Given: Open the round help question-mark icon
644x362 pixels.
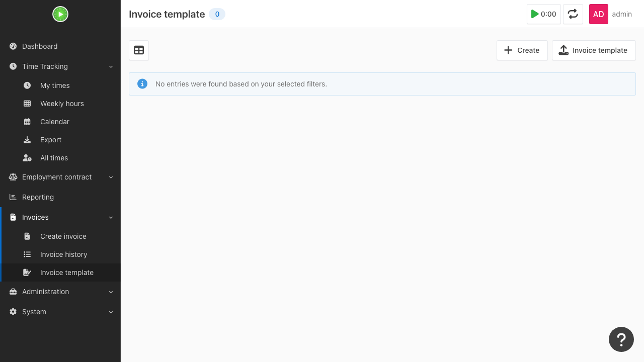Looking at the screenshot, I should (x=621, y=339).
